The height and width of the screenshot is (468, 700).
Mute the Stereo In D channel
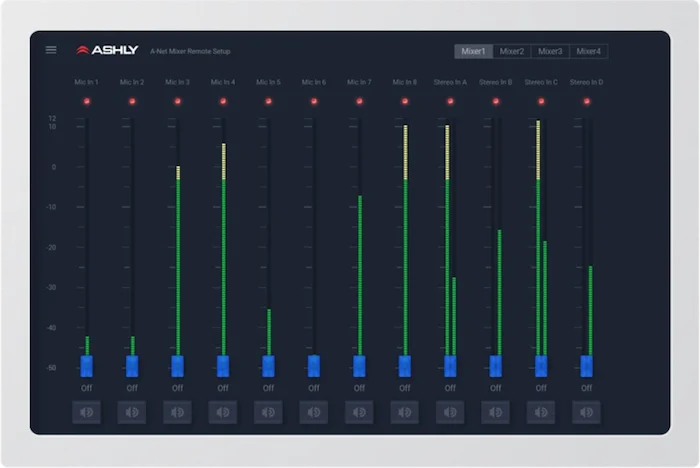[587, 411]
